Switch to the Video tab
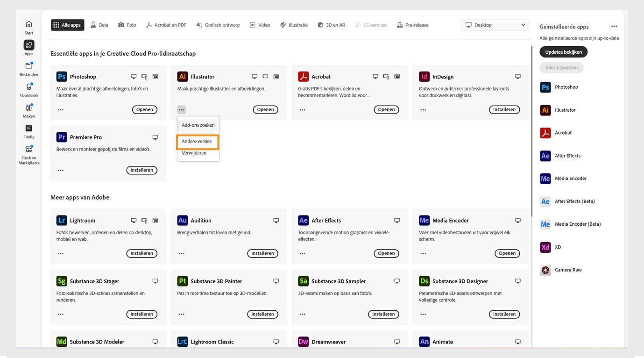This screenshot has width=644, height=358. (260, 25)
